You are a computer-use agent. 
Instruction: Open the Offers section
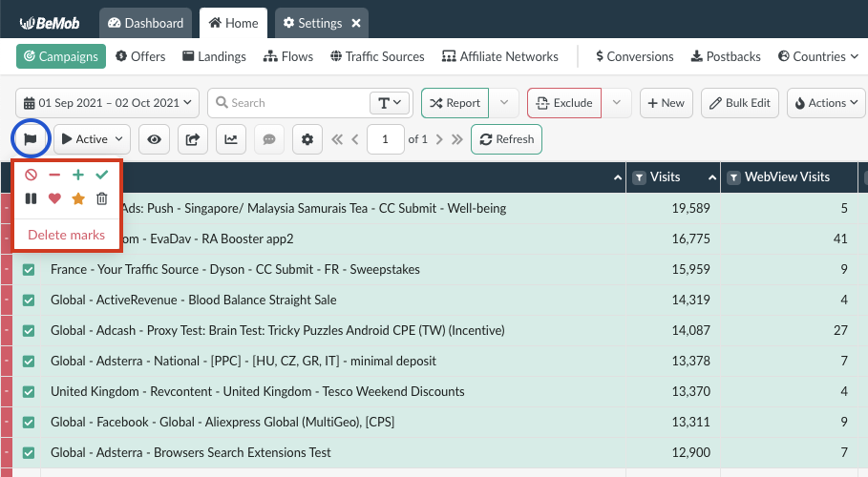[140, 56]
